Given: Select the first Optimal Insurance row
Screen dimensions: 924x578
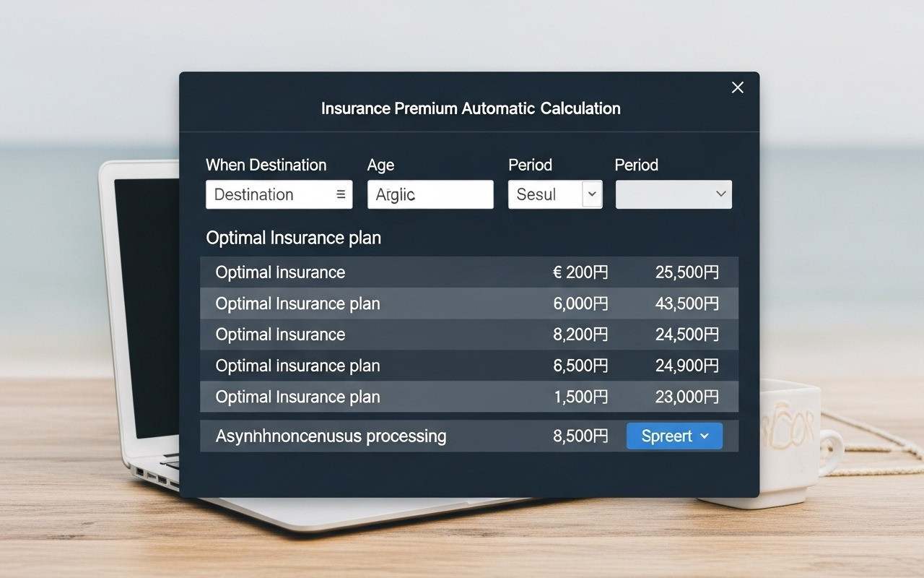Looking at the screenshot, I should [280, 272].
